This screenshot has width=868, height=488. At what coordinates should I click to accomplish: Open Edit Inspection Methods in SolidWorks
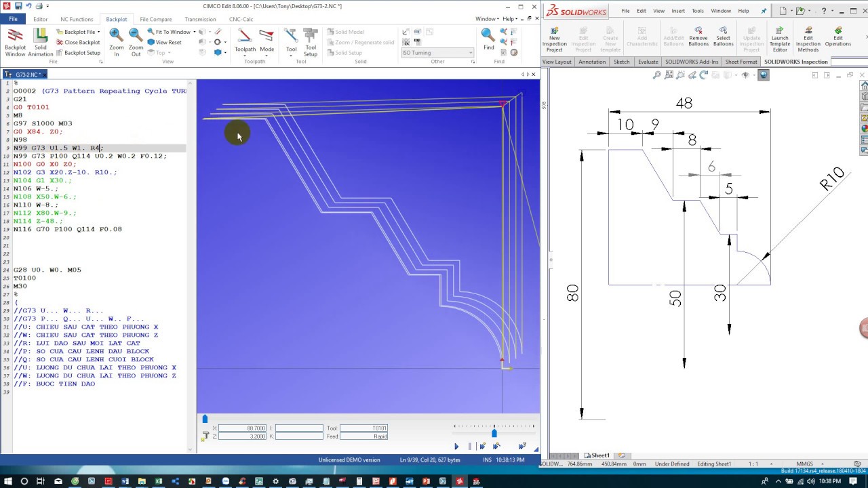coord(808,39)
